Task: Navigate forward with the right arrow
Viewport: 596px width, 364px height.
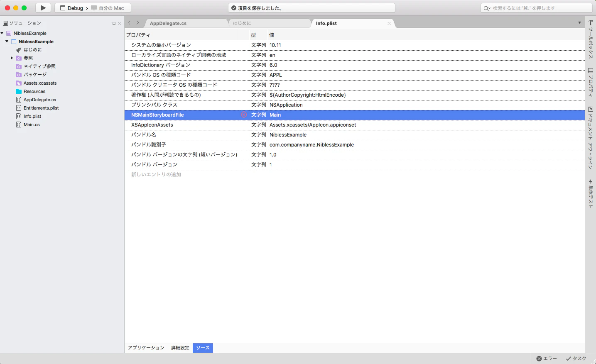Action: point(137,23)
